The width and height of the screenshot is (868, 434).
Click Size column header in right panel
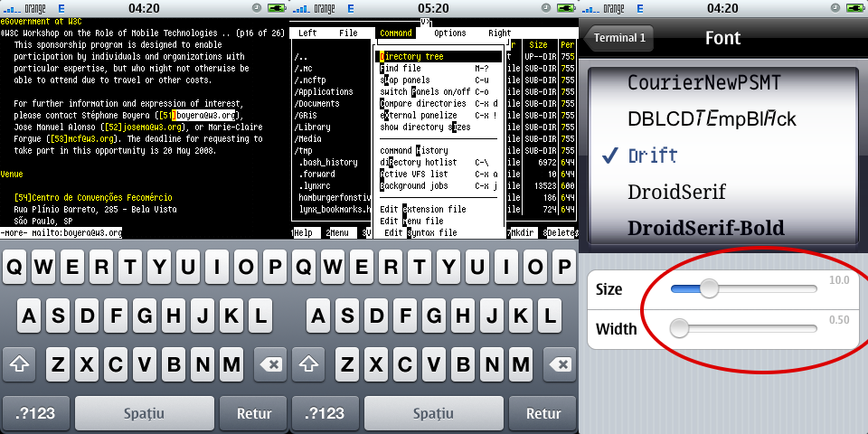[538, 45]
